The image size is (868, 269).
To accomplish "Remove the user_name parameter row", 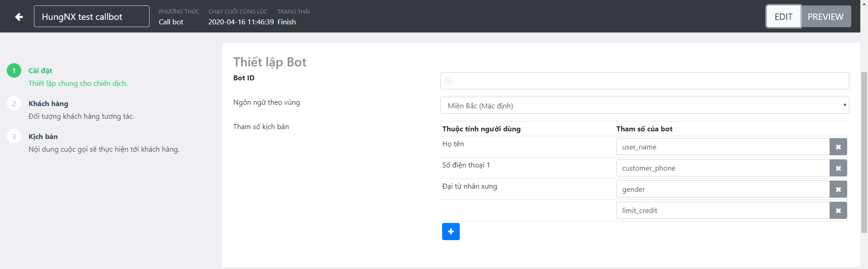I will click(838, 147).
